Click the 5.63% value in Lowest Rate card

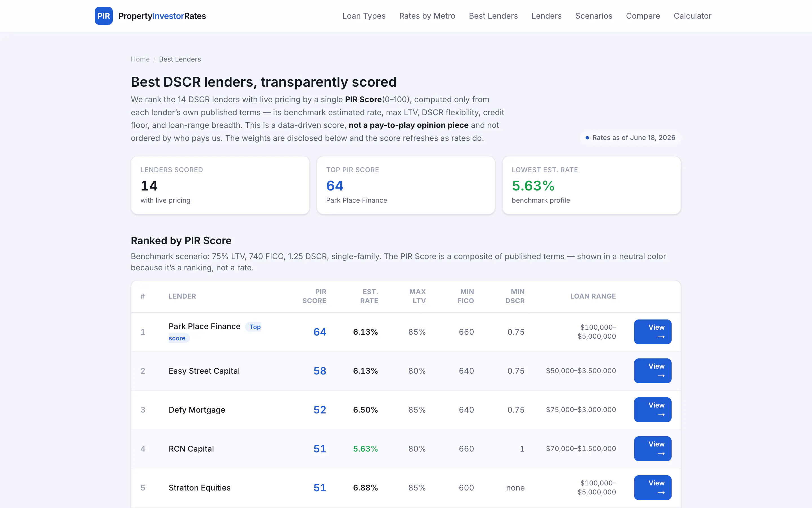tap(533, 185)
